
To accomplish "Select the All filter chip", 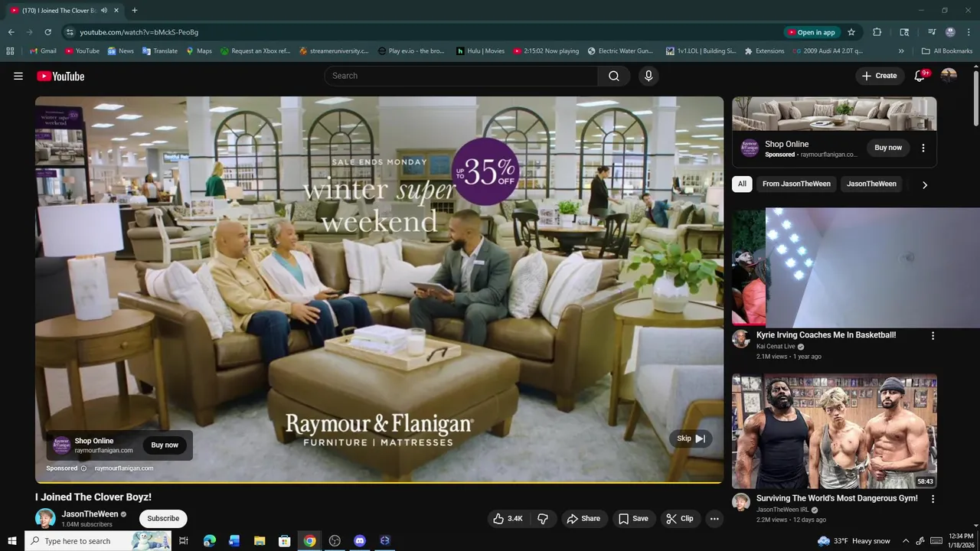I will (x=742, y=184).
